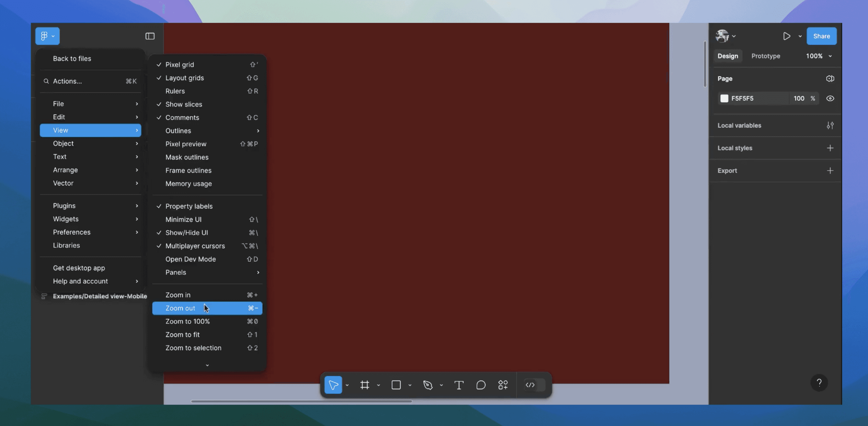Open the zoom percentage dropdown
Viewport: 868px width, 426px height.
coord(819,56)
